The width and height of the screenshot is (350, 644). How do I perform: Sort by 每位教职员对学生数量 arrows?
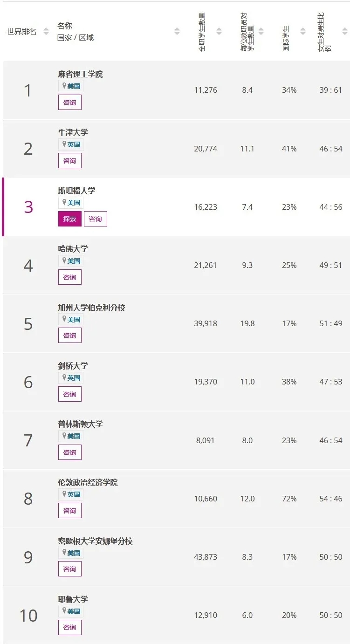[261, 32]
